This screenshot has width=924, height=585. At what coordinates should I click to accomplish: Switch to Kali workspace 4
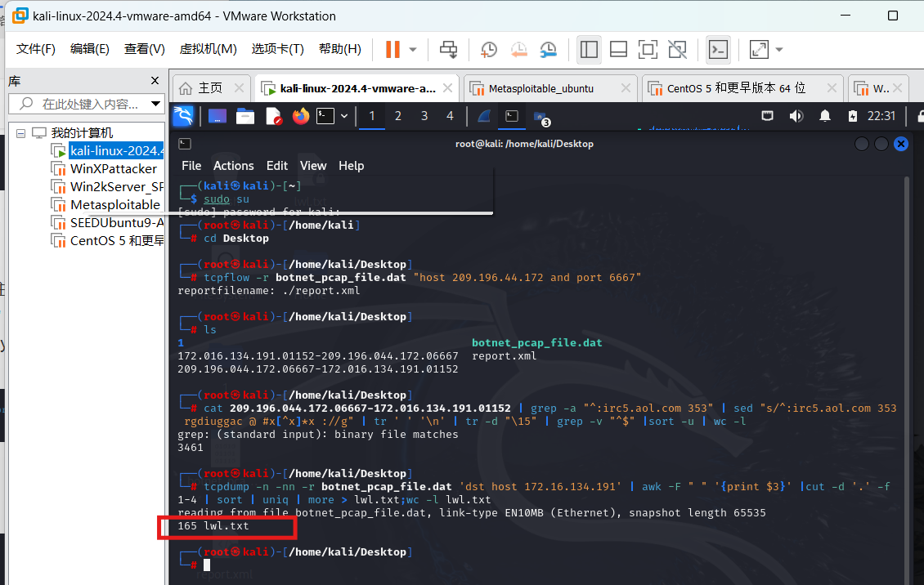pyautogui.click(x=450, y=116)
